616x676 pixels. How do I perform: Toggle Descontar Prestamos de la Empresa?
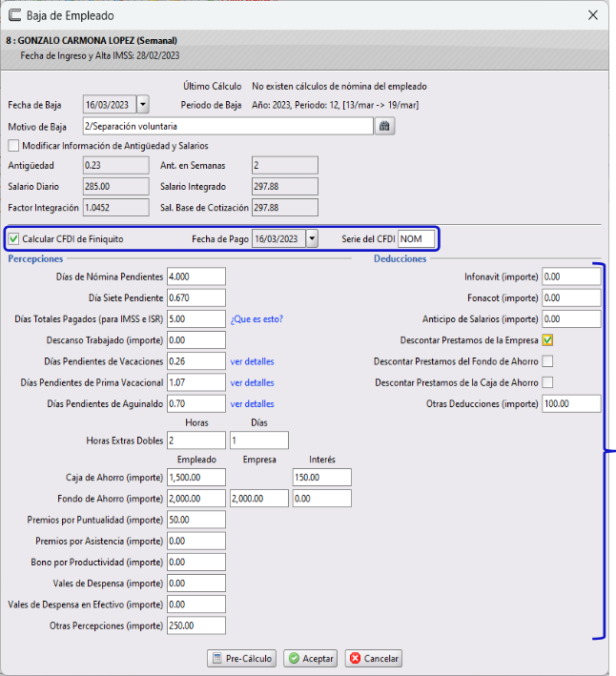click(547, 340)
